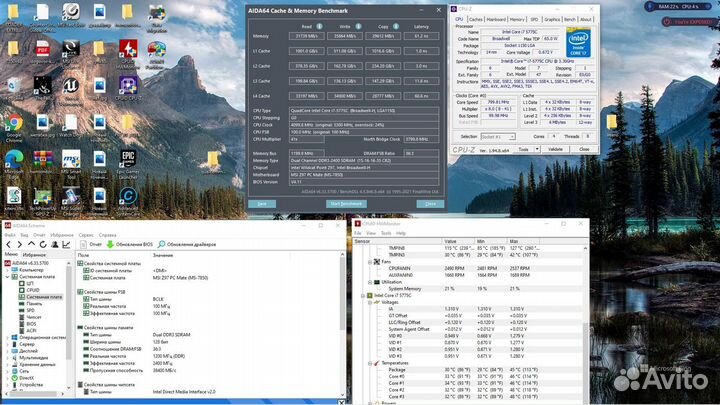
Task: Switch to Избранное tab in AIDA64 left panel
Action: (x=34, y=254)
